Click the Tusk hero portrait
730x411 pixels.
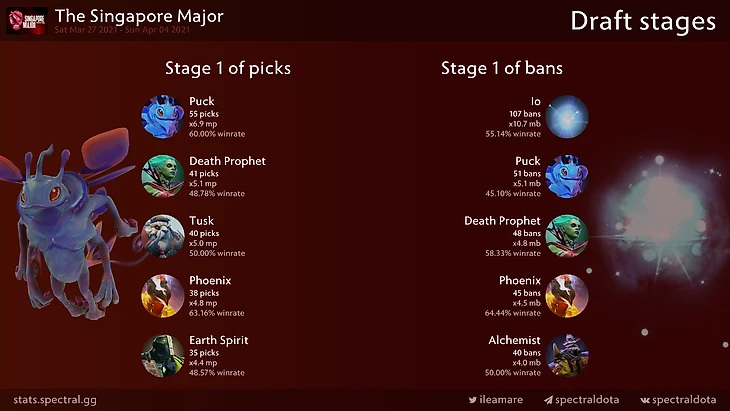(x=162, y=236)
